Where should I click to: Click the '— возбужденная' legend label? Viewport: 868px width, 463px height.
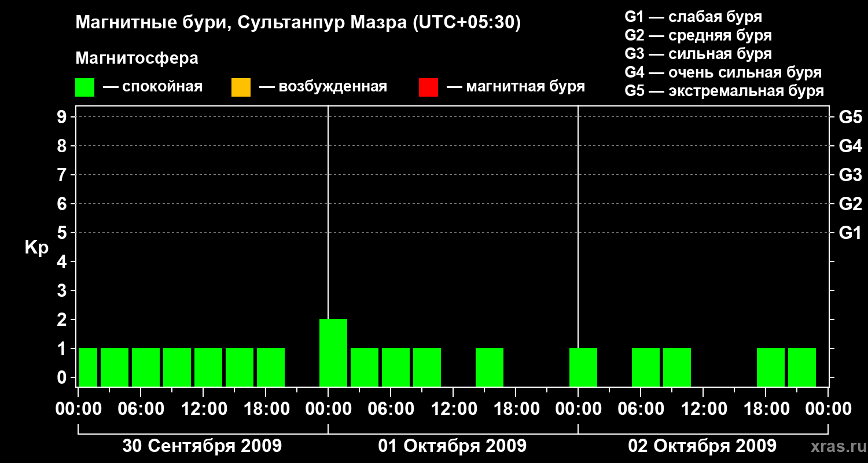[x=323, y=87]
